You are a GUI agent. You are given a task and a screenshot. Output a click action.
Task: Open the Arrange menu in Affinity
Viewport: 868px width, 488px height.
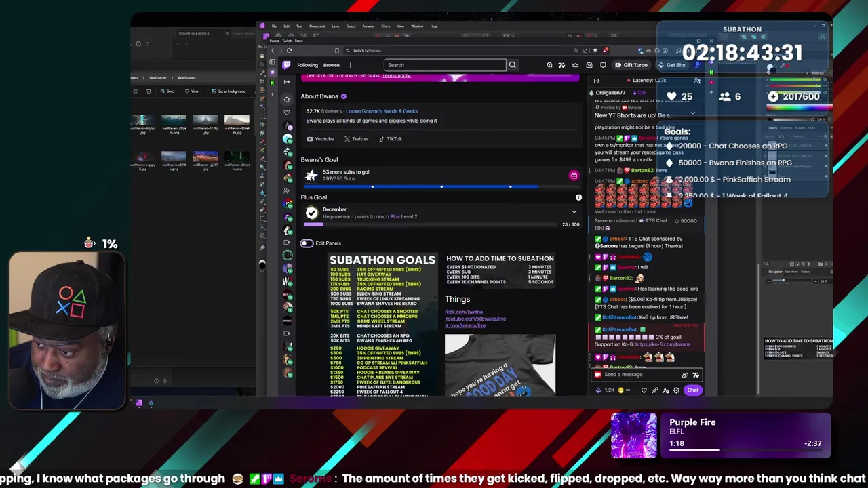368,26
